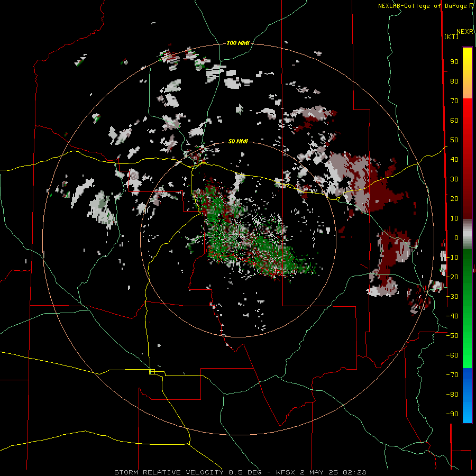
Task: Click the -50 scale label
Action: point(452,336)
